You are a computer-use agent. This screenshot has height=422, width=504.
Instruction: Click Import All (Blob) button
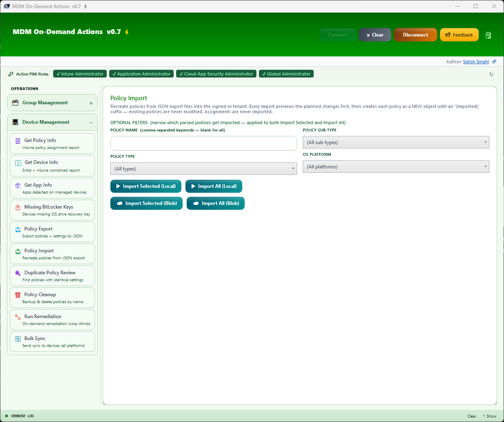click(215, 203)
